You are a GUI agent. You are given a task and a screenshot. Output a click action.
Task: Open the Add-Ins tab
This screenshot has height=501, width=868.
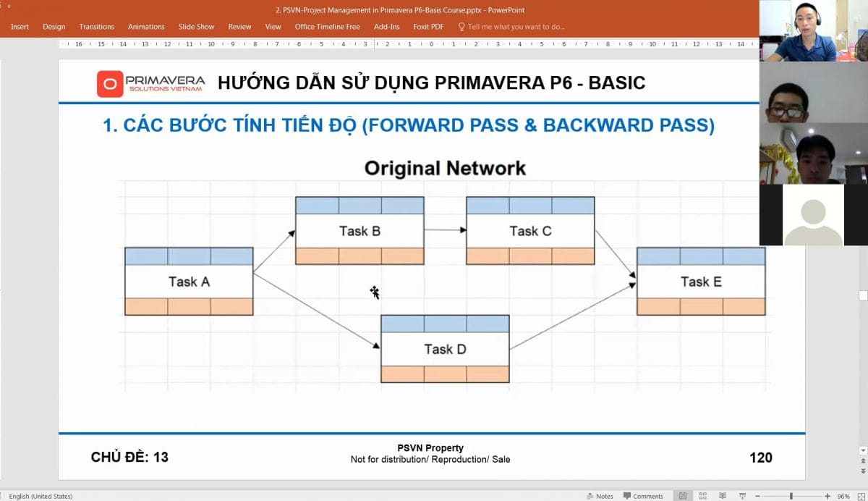pos(386,27)
